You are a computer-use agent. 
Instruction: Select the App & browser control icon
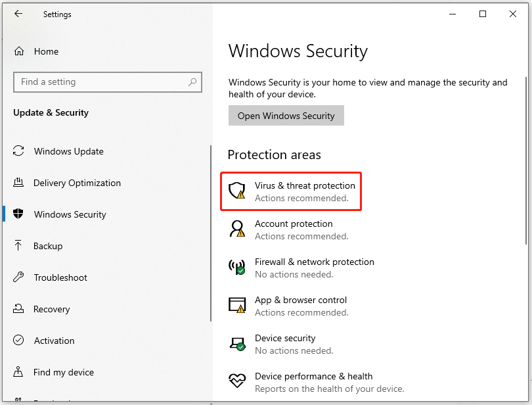pos(236,305)
